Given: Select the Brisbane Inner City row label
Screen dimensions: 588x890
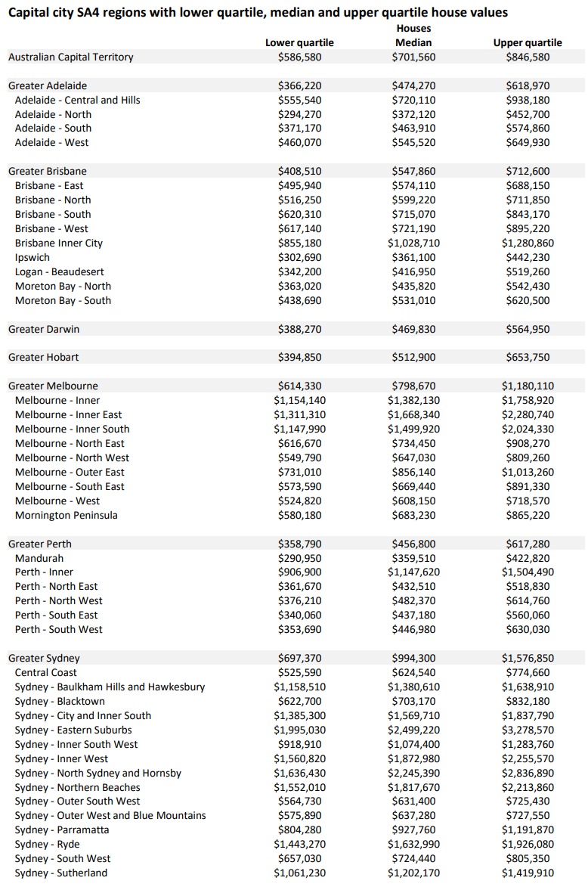Looking at the screenshot, I should (59, 243).
